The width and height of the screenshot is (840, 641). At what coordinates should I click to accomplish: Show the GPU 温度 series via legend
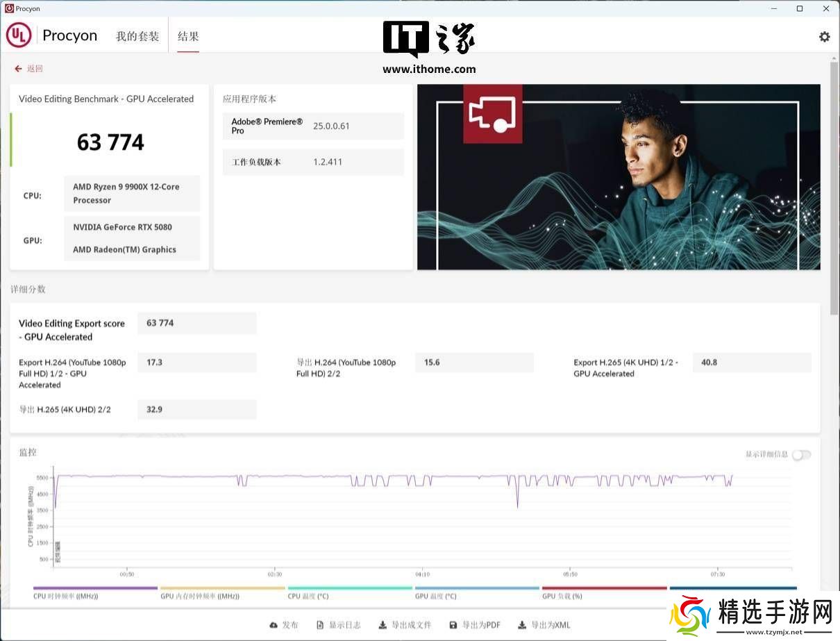[x=477, y=589]
